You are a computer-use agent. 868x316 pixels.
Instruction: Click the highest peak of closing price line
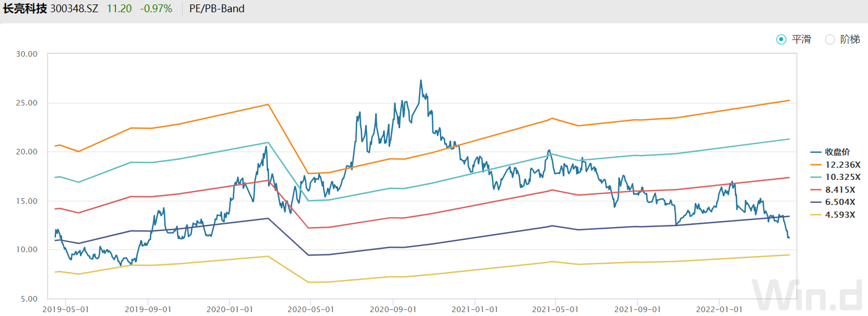point(421,81)
